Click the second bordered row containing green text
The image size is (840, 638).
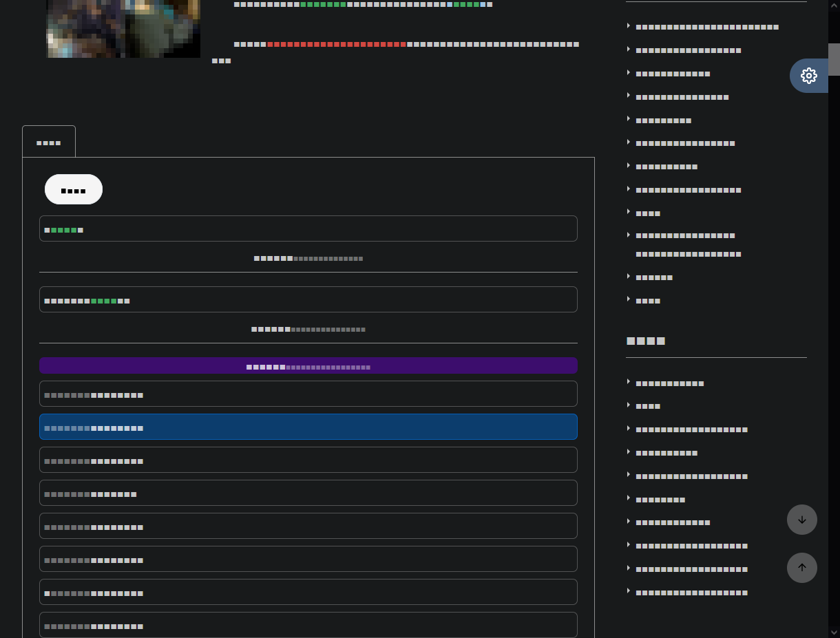tap(308, 299)
